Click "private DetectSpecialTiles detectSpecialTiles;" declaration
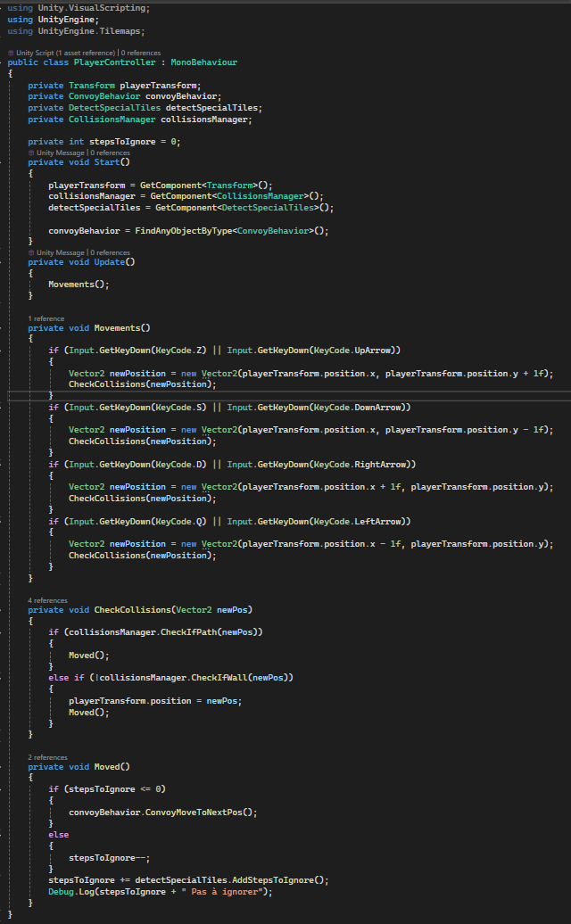571x924 pixels. click(x=145, y=108)
